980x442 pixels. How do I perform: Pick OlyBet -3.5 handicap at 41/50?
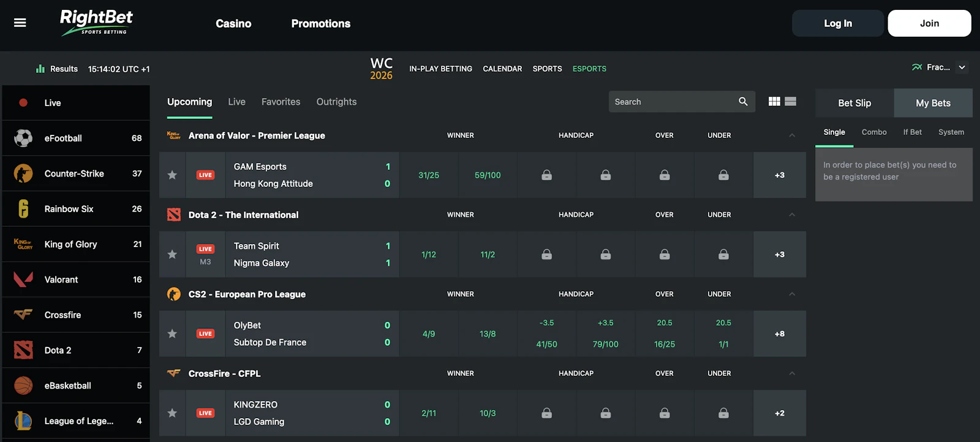(x=546, y=333)
